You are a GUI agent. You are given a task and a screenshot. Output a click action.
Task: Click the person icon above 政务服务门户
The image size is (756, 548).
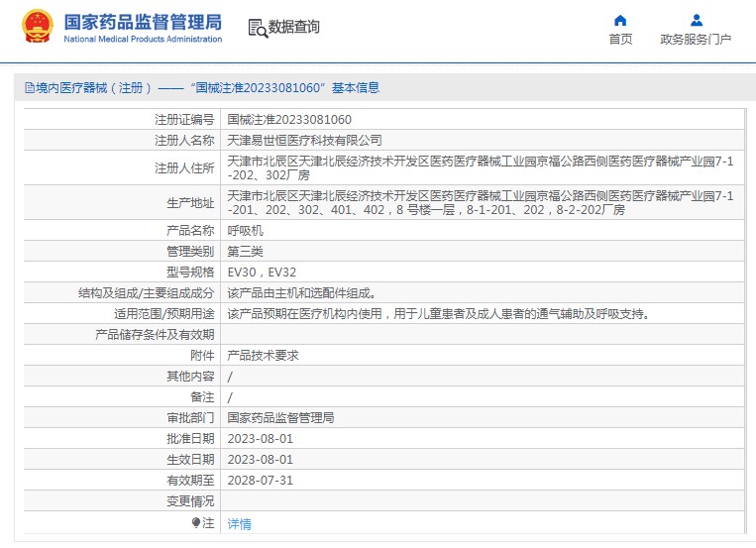point(696,20)
